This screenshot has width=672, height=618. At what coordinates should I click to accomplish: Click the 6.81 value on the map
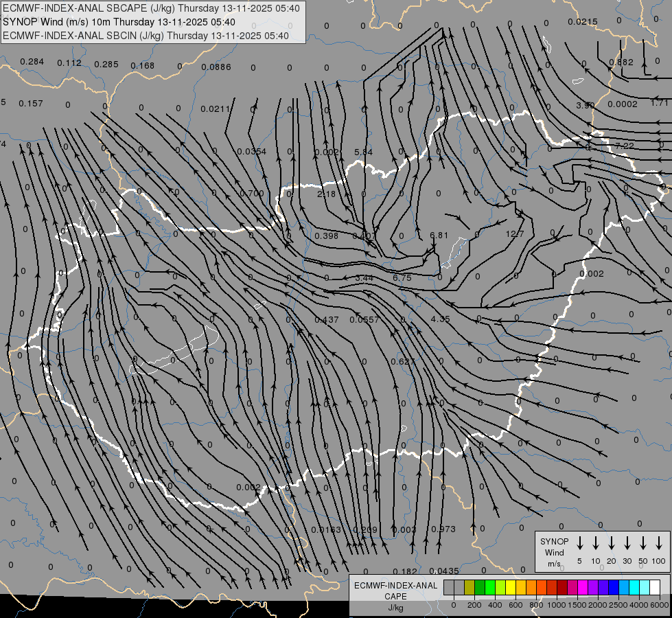pos(439,235)
